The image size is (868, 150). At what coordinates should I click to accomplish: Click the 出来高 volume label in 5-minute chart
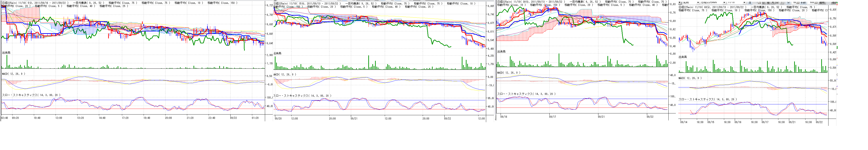tap(6, 53)
